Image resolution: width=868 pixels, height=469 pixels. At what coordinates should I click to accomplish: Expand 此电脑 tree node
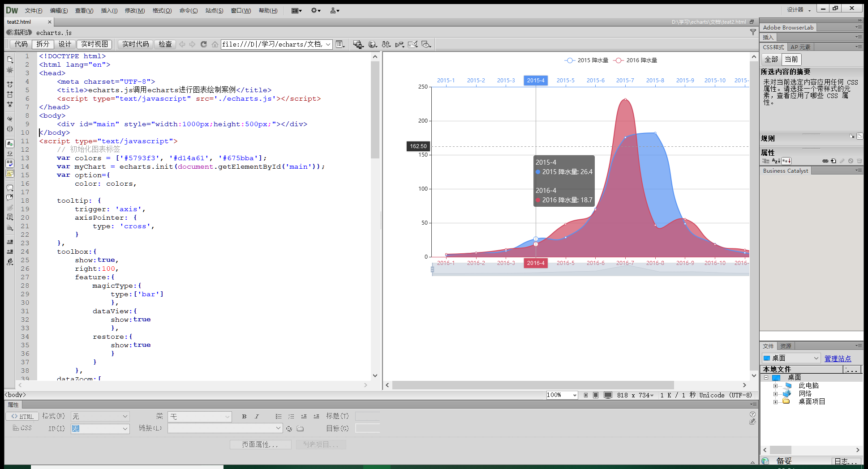(x=775, y=385)
